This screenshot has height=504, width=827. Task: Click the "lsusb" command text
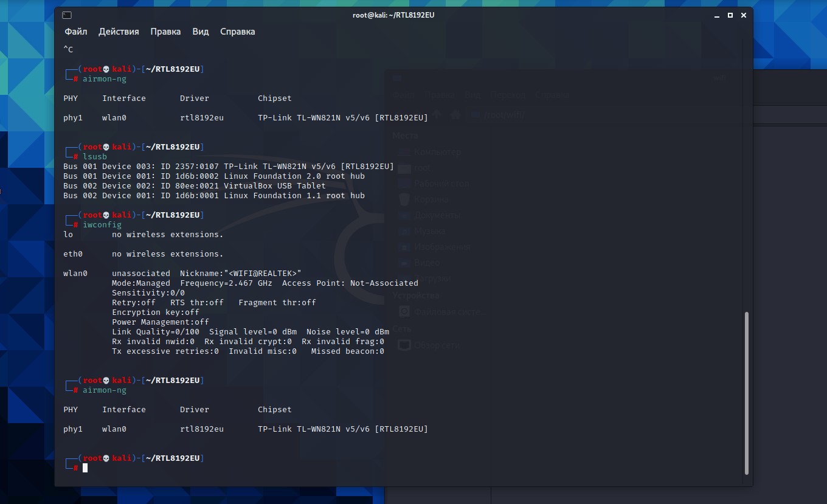95,157
